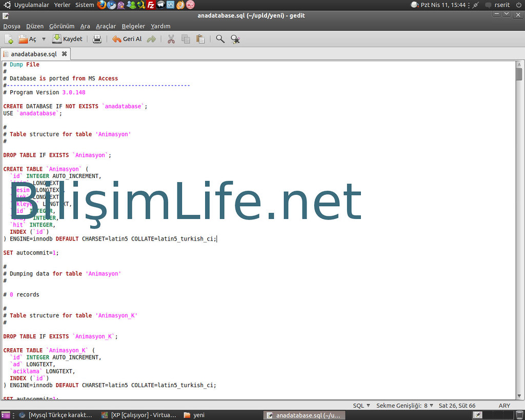Expand the recent files arrow beside Aç
Viewport: 525px width, 420px height.
point(44,38)
